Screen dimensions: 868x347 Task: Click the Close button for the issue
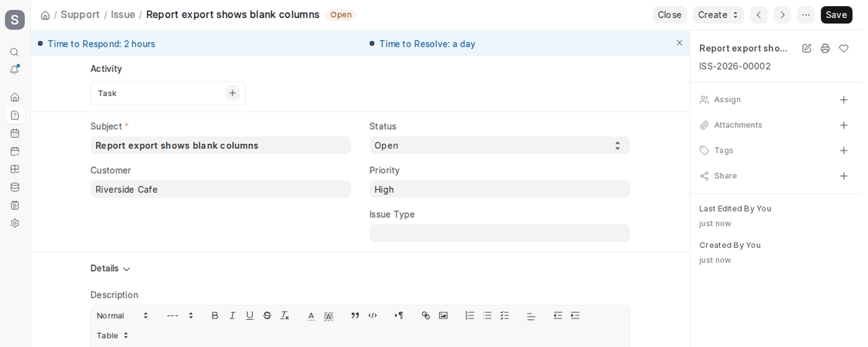tap(670, 15)
